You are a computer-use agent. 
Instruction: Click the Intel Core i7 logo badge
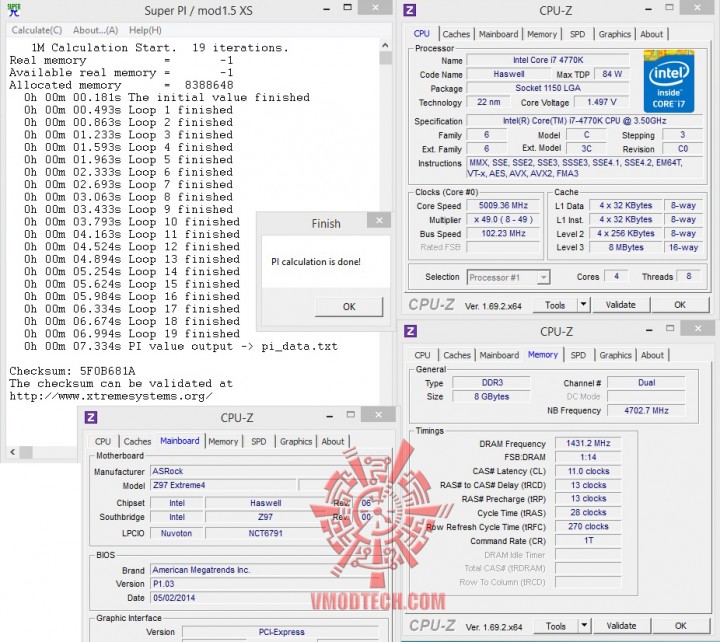tap(669, 81)
